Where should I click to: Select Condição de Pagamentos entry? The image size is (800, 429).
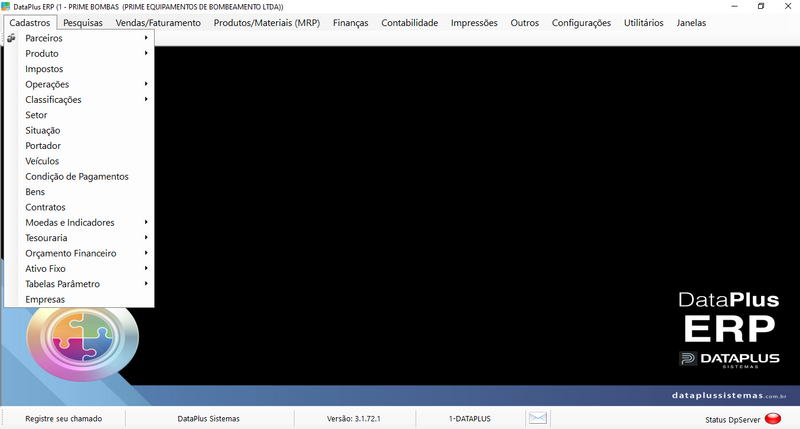point(79,176)
